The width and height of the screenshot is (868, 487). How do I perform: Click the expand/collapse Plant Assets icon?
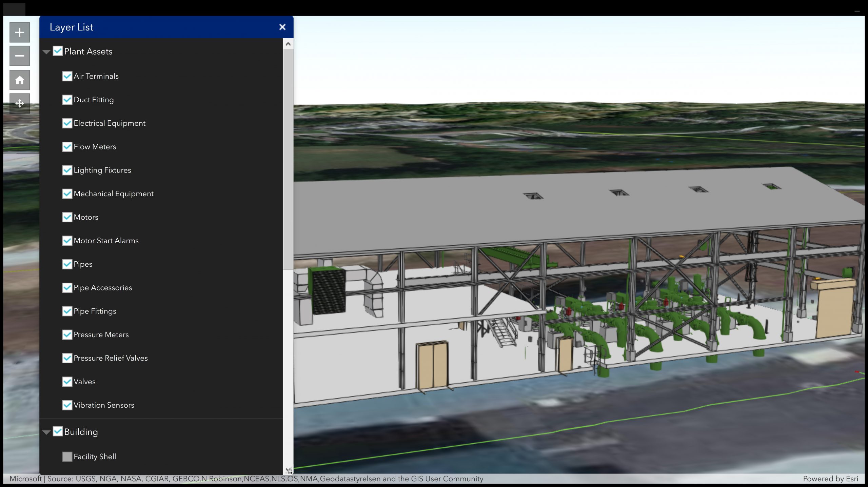point(46,51)
